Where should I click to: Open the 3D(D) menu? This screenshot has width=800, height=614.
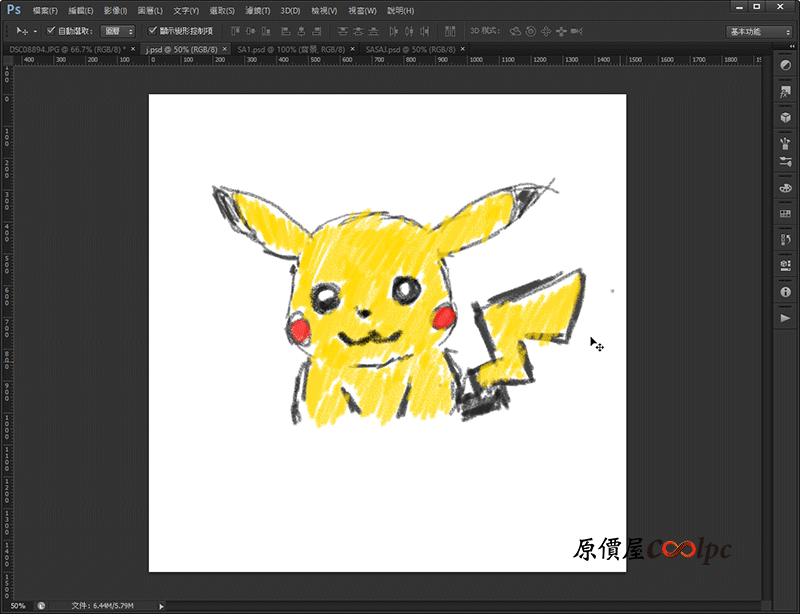290,10
